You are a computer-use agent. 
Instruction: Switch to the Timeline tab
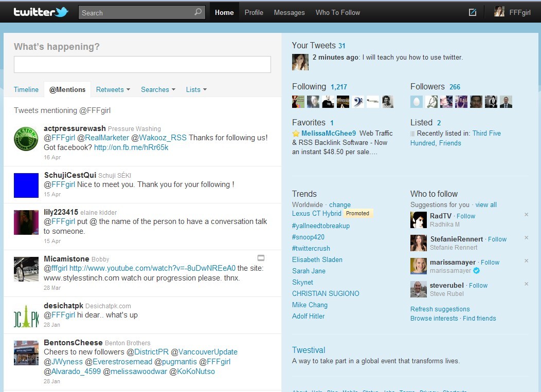click(x=26, y=89)
